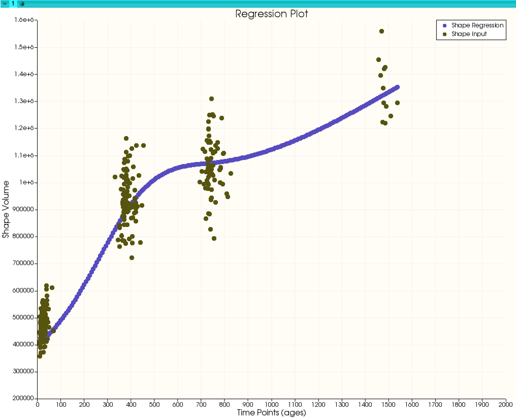This screenshot has height=420, width=516.
Task: Select the Shape Input legend label
Action: click(x=469, y=34)
